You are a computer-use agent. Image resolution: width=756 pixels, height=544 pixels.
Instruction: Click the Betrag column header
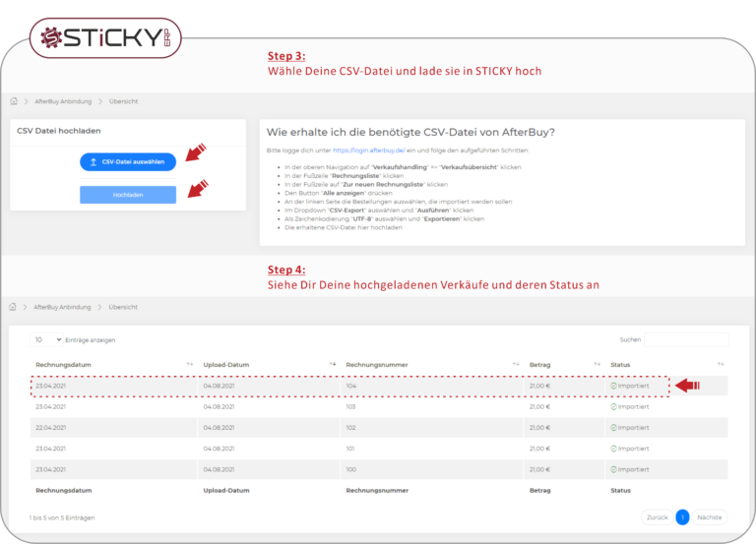[x=539, y=365]
